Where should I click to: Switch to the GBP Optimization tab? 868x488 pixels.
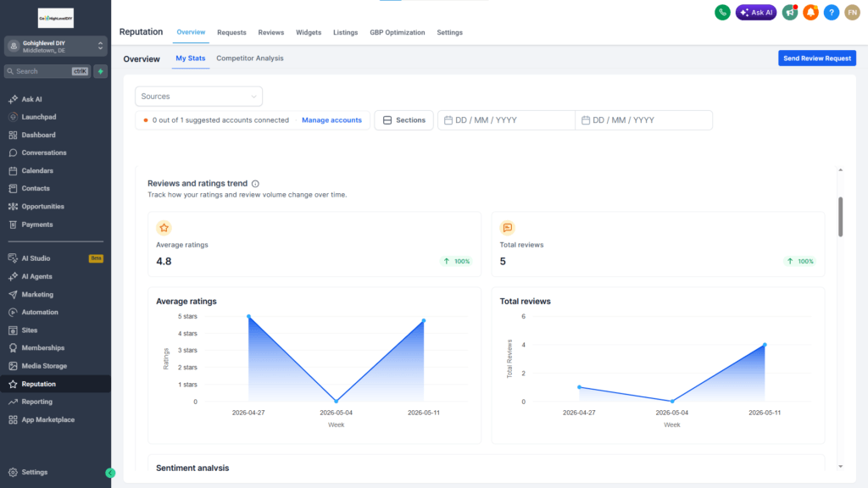coord(398,33)
